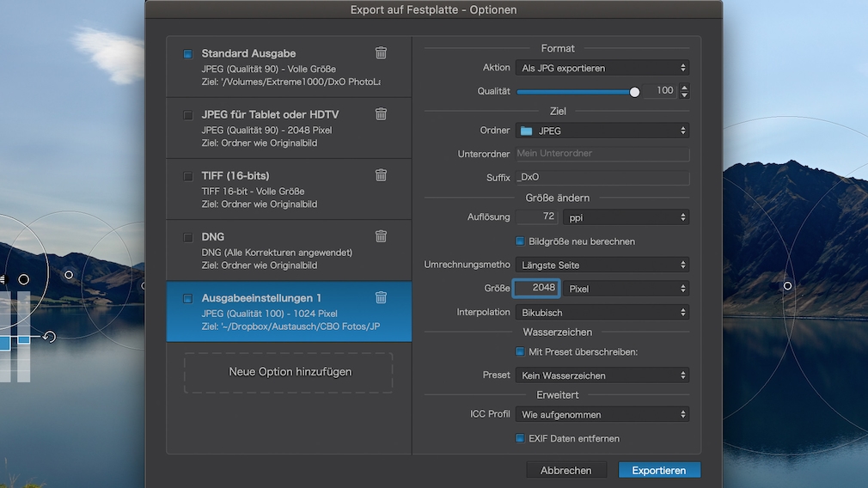
Task: Click the Suffix text field containing _DxO
Action: tap(602, 177)
